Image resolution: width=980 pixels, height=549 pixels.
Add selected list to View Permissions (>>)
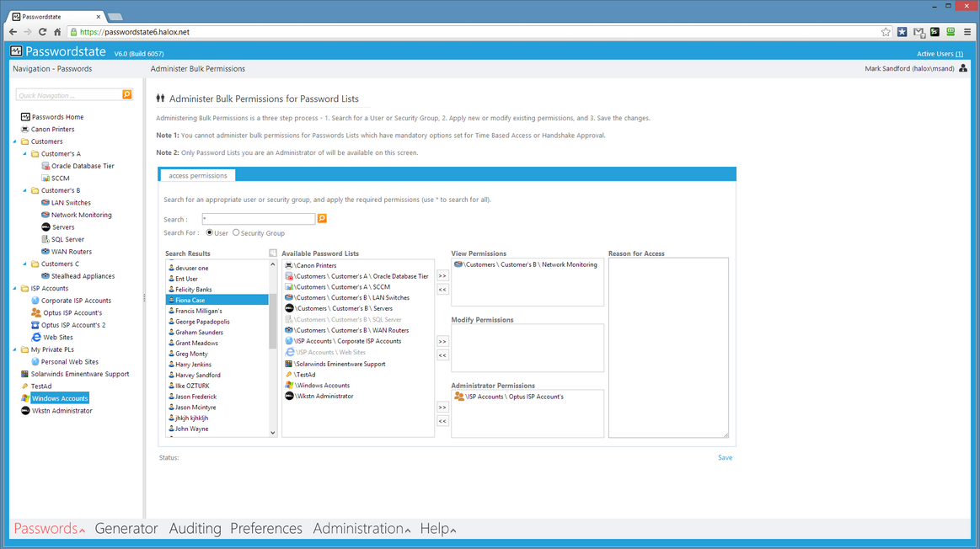(442, 275)
